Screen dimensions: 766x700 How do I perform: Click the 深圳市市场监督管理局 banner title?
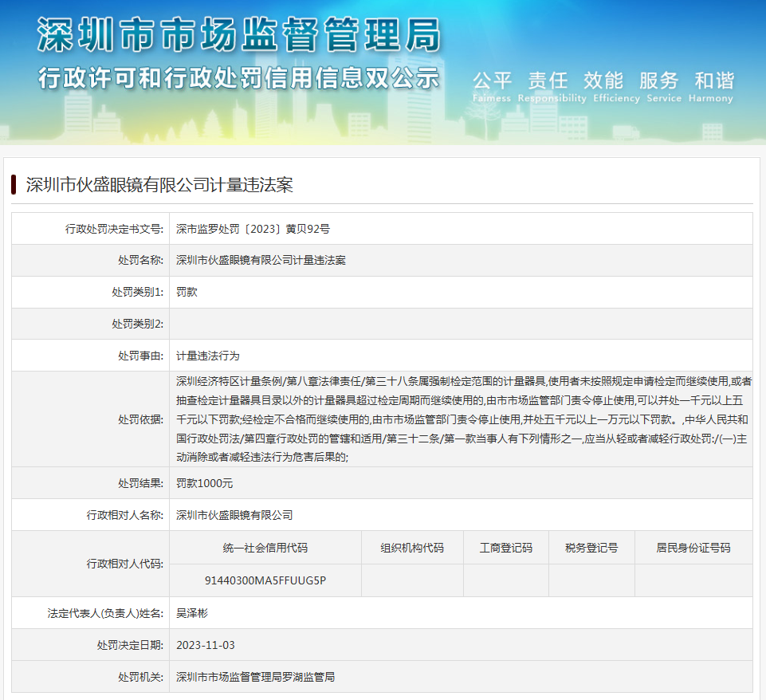pyautogui.click(x=238, y=37)
